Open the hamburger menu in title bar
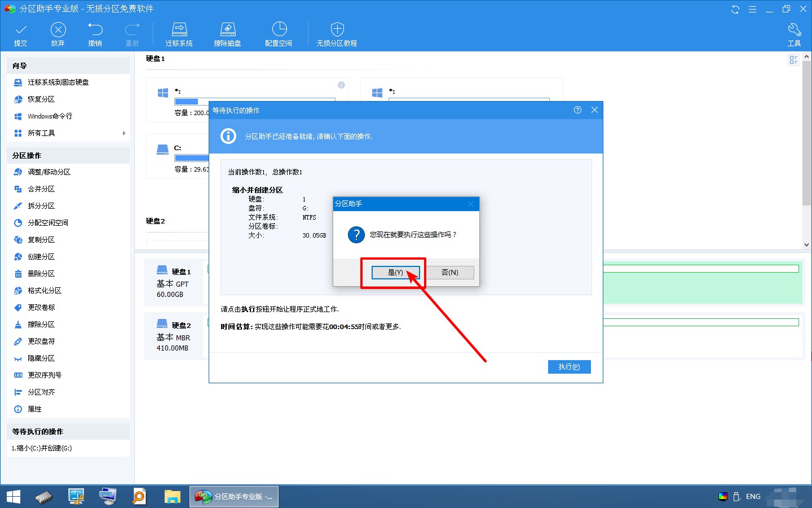Screen dimensions: 812x508 [752, 9]
